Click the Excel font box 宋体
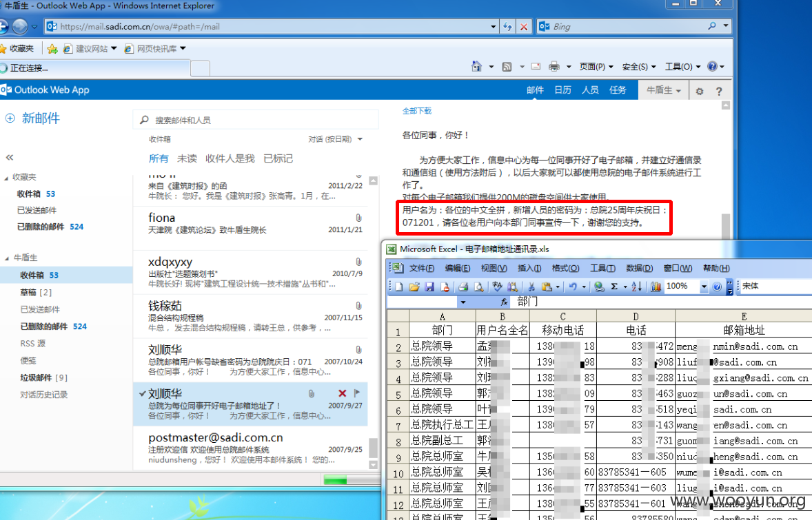Image resolution: width=812 pixels, height=520 pixels. point(774,286)
